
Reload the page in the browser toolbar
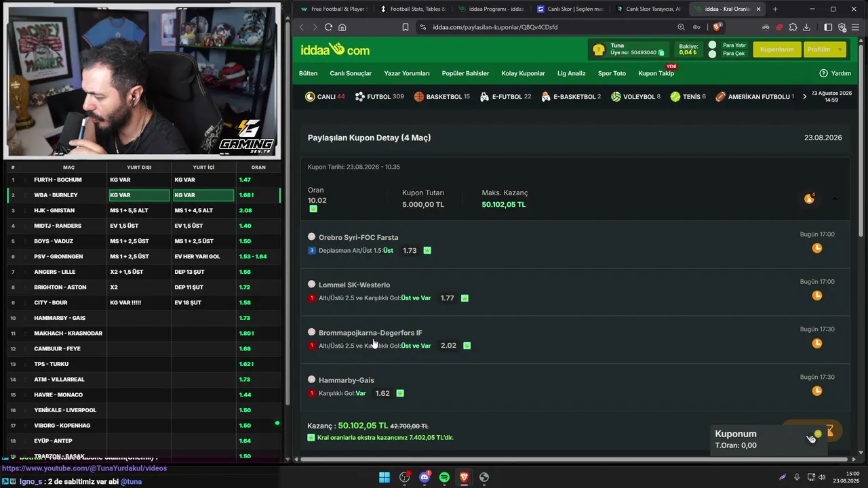pyautogui.click(x=328, y=27)
